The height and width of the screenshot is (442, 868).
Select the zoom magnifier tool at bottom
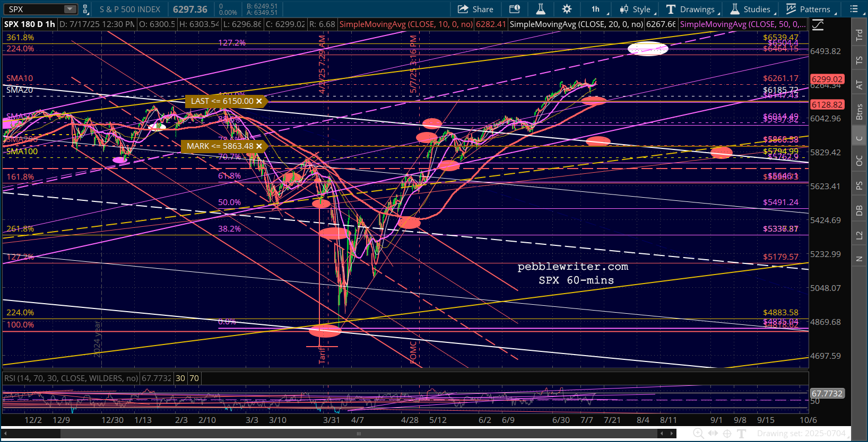699,434
